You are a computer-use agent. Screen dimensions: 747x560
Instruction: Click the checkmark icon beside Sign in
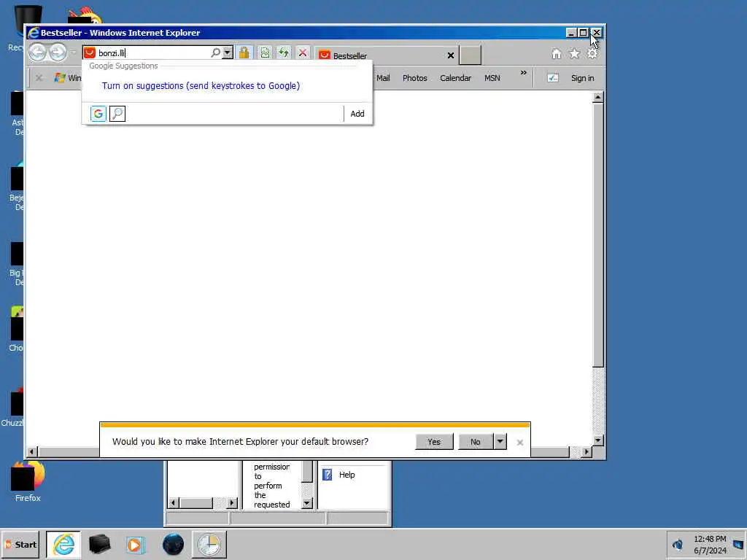pyautogui.click(x=553, y=77)
